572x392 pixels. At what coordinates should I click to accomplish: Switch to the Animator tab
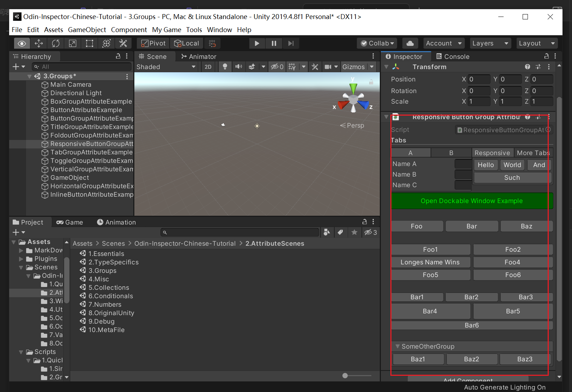click(x=199, y=56)
